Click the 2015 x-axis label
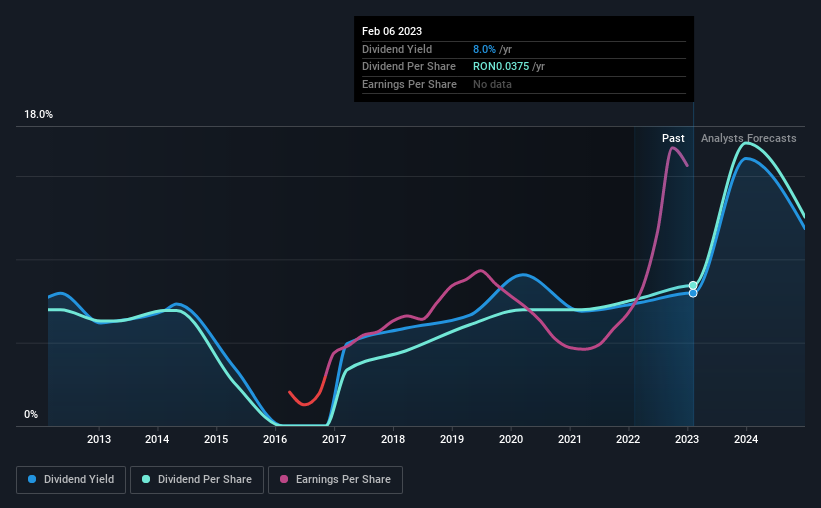This screenshot has width=821, height=508. (x=216, y=439)
